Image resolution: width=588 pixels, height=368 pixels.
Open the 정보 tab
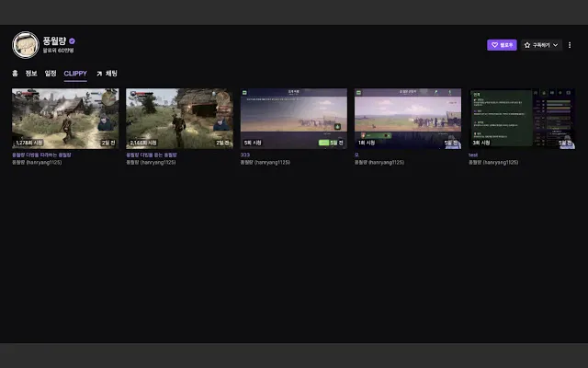pyautogui.click(x=31, y=74)
